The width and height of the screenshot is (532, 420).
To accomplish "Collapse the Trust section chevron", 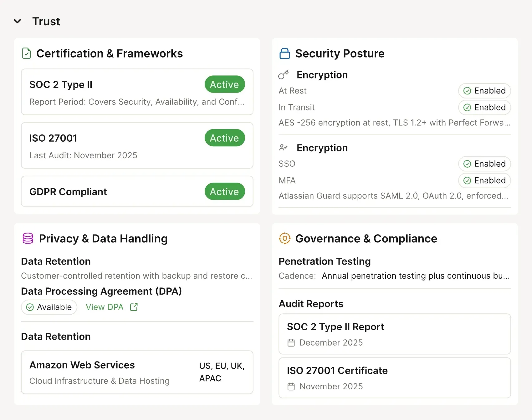I will click(x=18, y=21).
